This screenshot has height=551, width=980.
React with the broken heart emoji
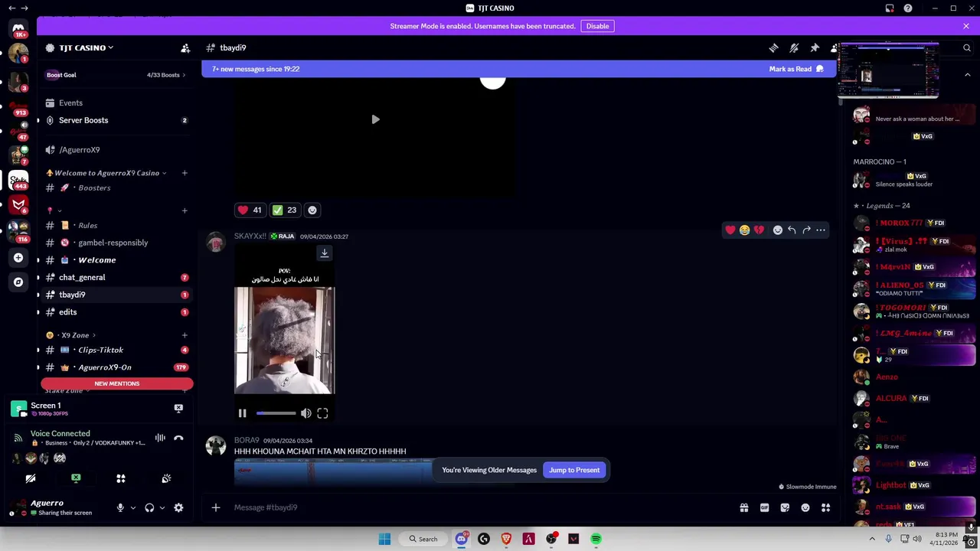[759, 230]
